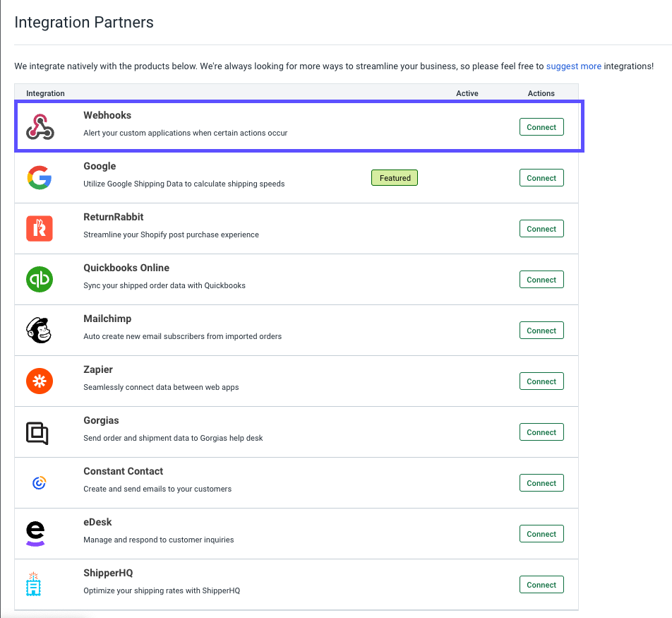
Task: Click the Google logo icon
Action: (40, 177)
